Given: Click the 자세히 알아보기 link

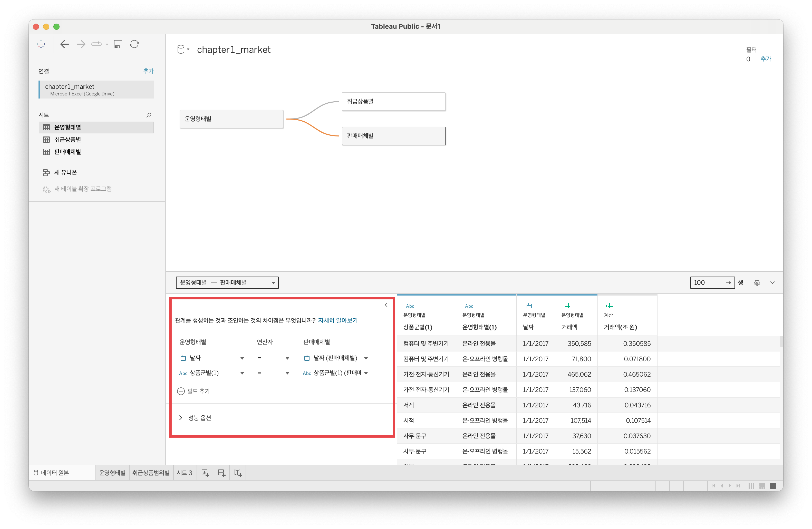Looking at the screenshot, I should click(337, 320).
